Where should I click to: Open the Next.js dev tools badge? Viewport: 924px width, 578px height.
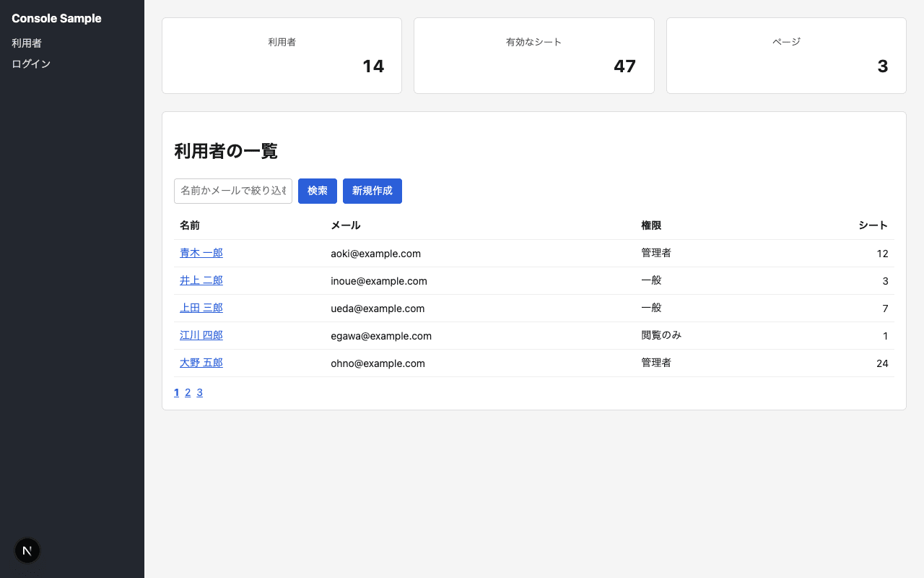[x=27, y=551]
